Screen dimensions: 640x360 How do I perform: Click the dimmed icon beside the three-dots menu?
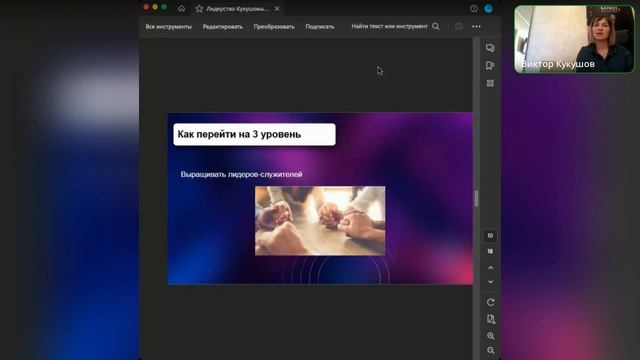(459, 27)
